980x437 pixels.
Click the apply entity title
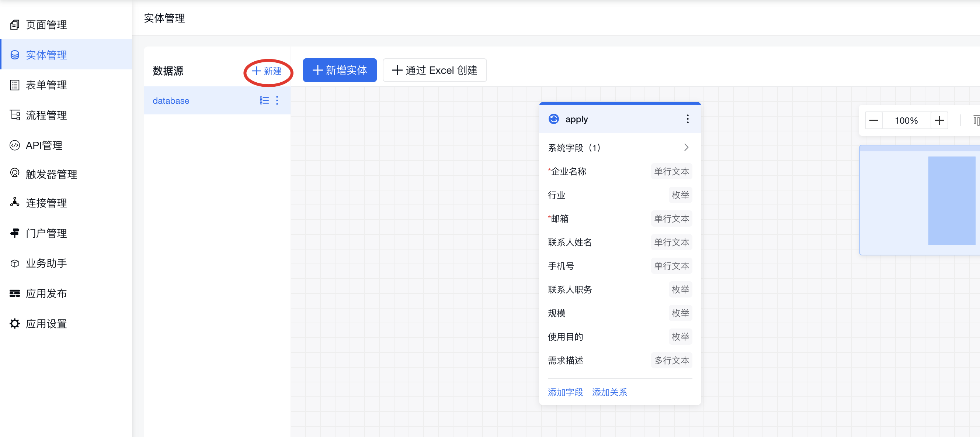[x=576, y=119]
